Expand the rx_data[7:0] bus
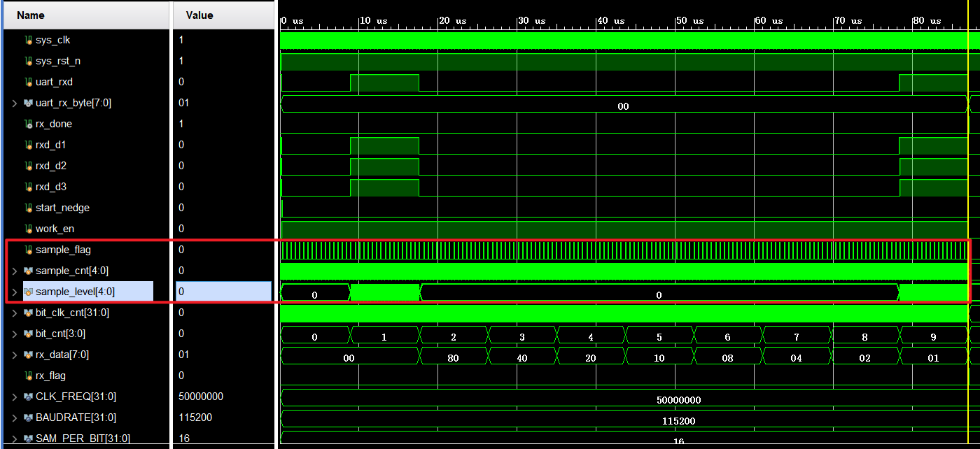The image size is (980, 449). click(15, 355)
